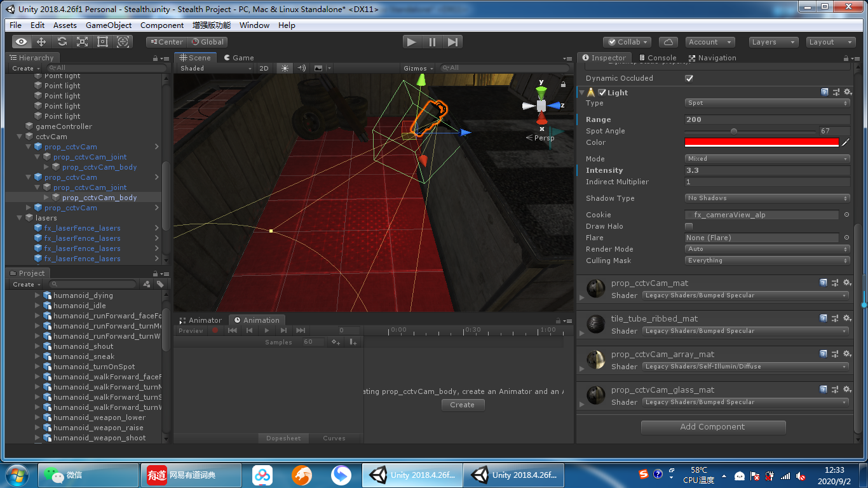Open the Hierarchy Create button
Image resolution: width=868 pixels, height=488 pixels.
tap(25, 68)
